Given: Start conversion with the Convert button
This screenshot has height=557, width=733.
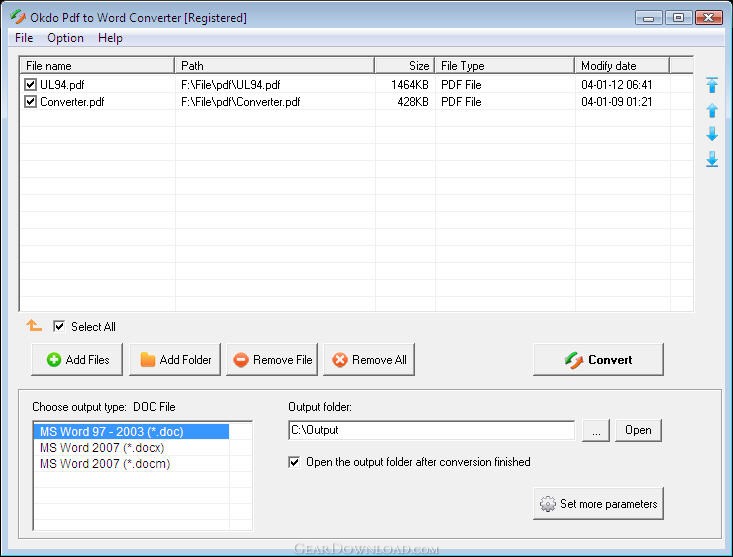Looking at the screenshot, I should (598, 360).
